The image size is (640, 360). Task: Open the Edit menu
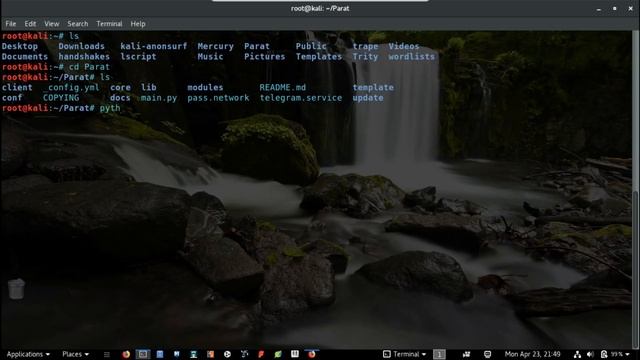tap(30, 24)
